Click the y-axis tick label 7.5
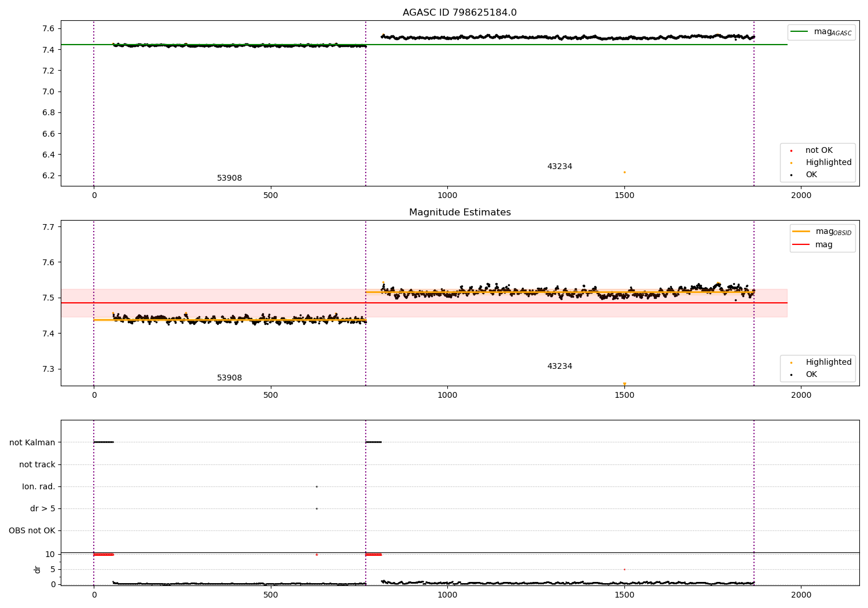868x608 pixels. (49, 298)
